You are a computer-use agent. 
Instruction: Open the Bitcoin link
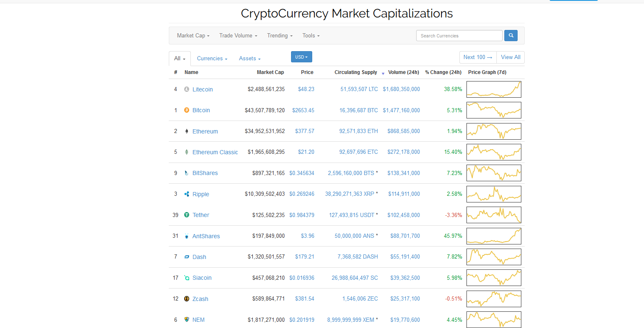(201, 110)
